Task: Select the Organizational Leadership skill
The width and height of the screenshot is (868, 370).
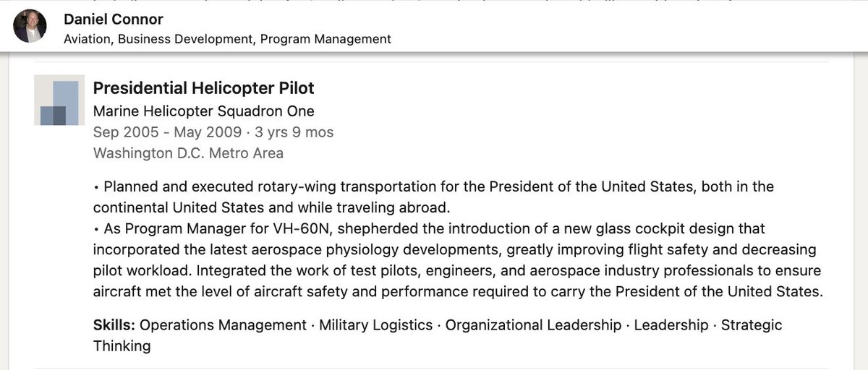Action: (533, 325)
